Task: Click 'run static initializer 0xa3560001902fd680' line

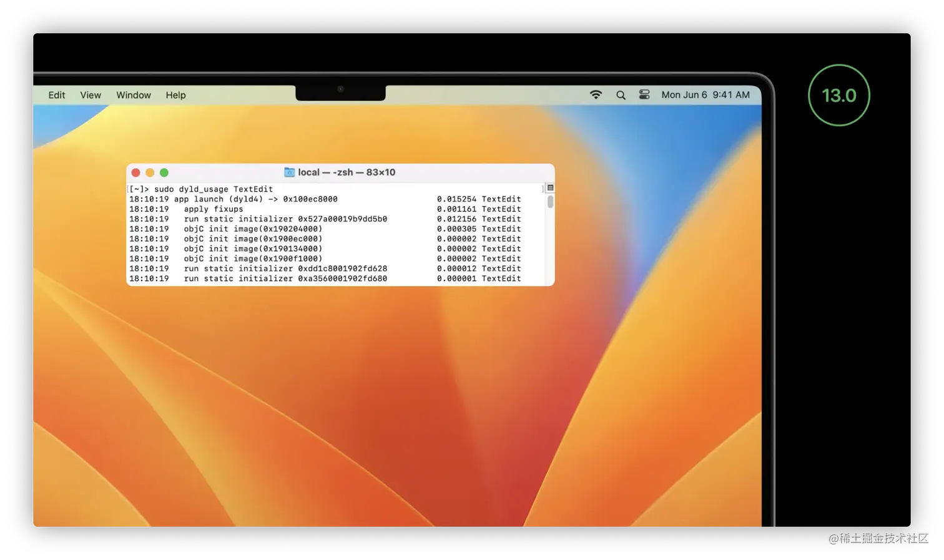Action: coord(325,279)
